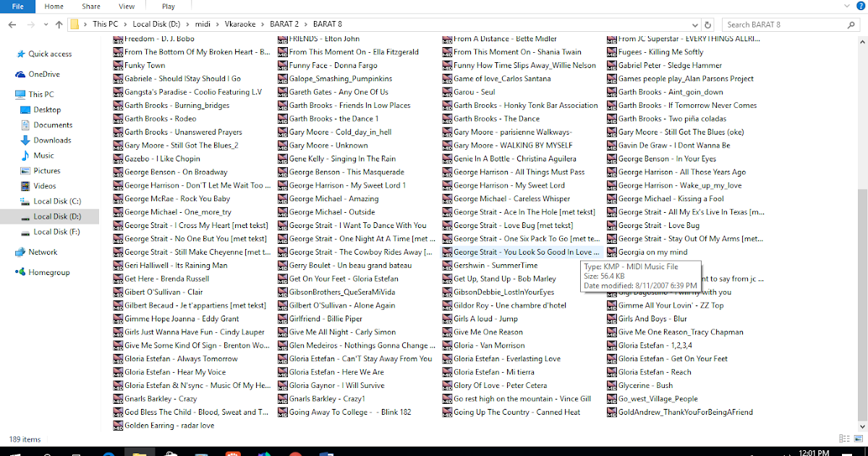868x456 pixels.
Task: Click the file list scroll down arrow
Action: (x=861, y=426)
